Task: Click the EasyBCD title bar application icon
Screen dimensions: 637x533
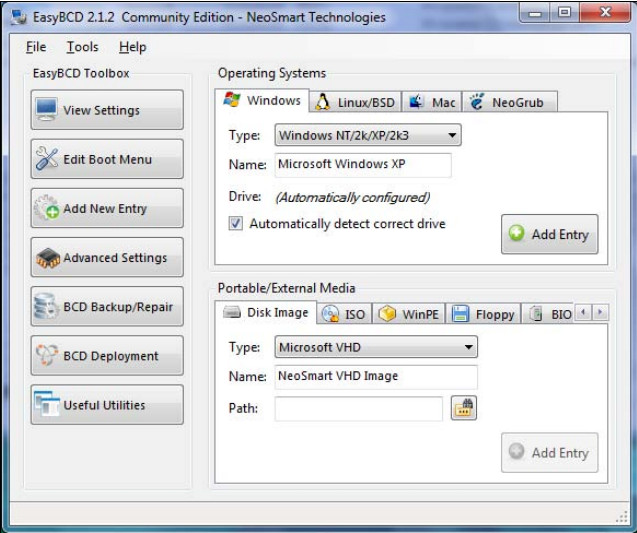Action: tap(18, 17)
